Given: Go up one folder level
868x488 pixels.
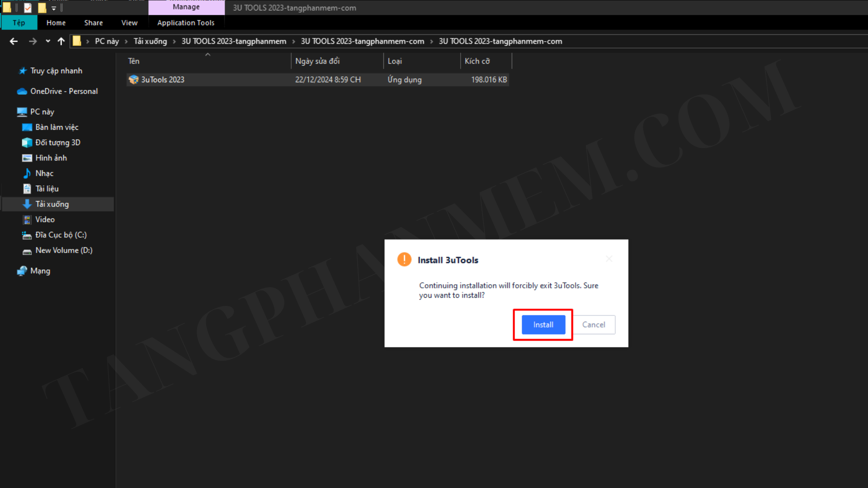Looking at the screenshot, I should click(61, 41).
